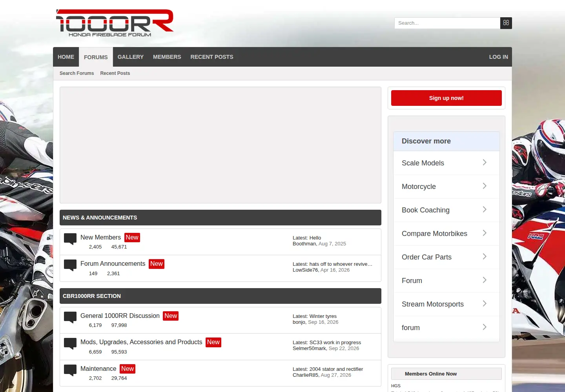Expand the Scale Models chevron
Viewport: 565px width, 392px height.
pyautogui.click(x=485, y=162)
